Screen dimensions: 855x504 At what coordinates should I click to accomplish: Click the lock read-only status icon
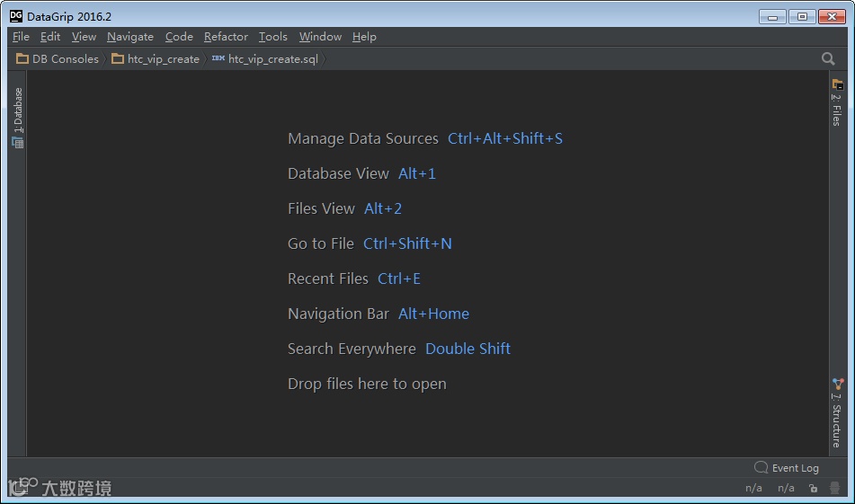point(813,488)
